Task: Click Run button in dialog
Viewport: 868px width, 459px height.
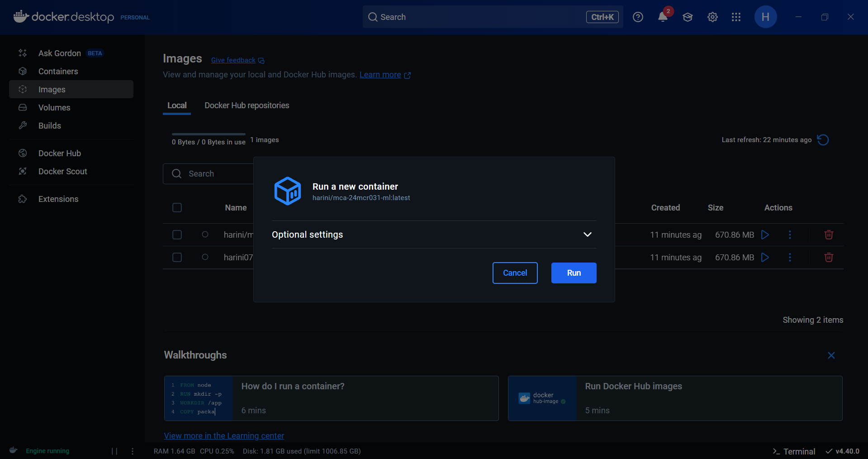Action: [574, 273]
